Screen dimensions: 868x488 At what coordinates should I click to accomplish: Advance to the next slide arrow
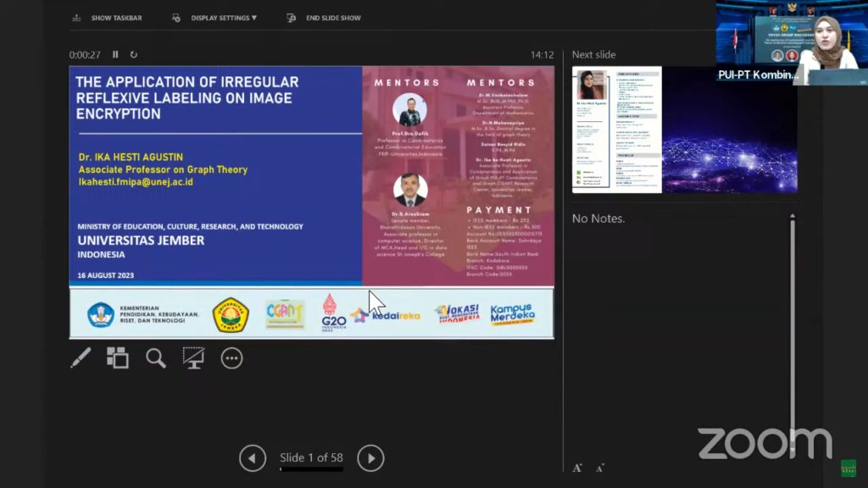pyautogui.click(x=370, y=458)
